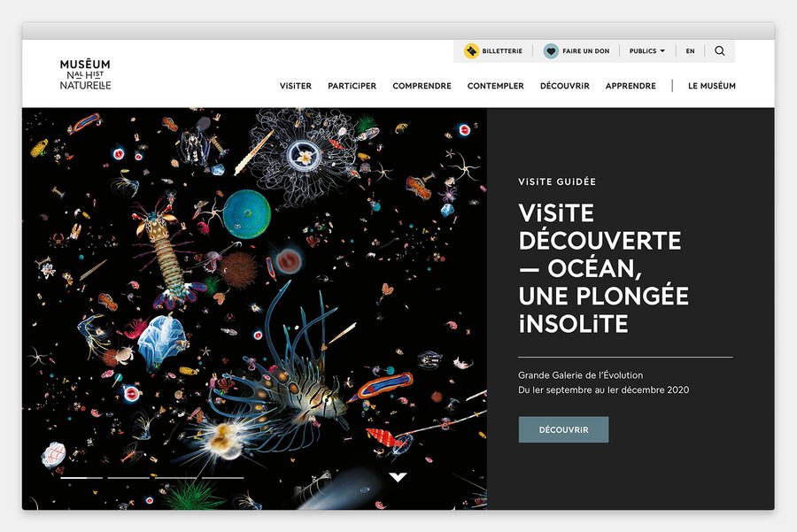Open the Visite Découverte Océan headline
The image size is (797, 532).
click(603, 268)
